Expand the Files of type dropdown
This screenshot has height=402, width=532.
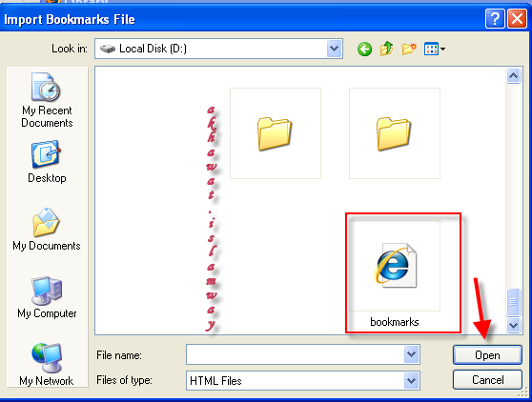(411, 381)
